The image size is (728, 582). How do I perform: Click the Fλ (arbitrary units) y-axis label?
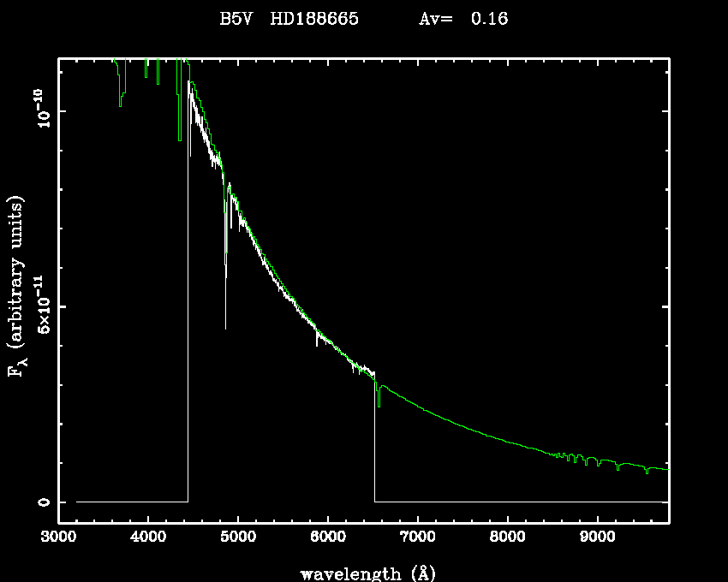[x=17, y=287]
